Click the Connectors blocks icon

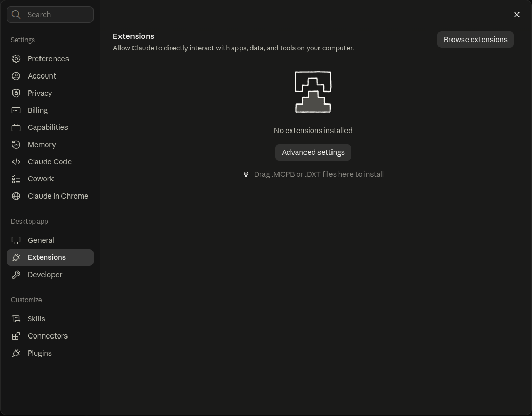[16, 336]
